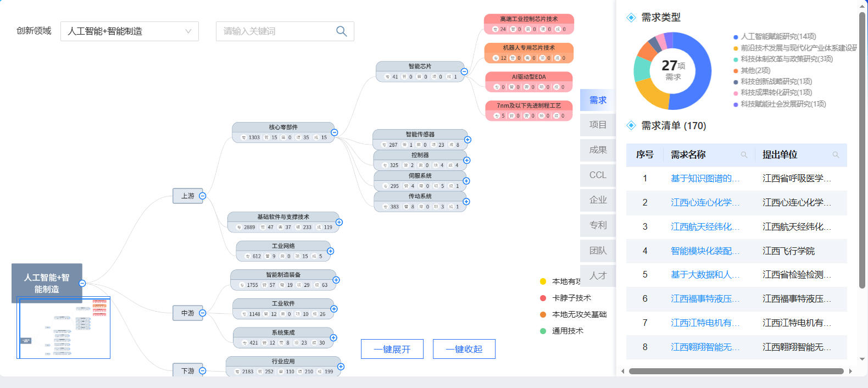
Task: Switch to the 专利 tab
Action: (598, 225)
